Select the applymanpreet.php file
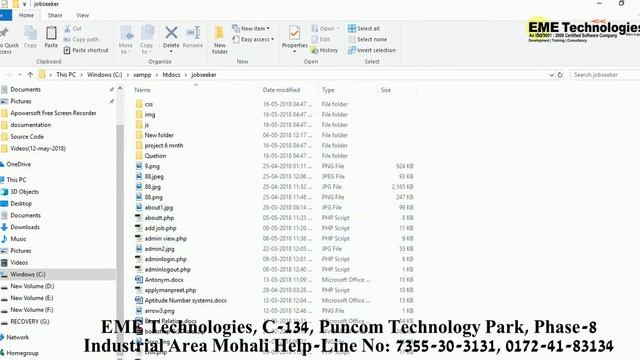The height and width of the screenshot is (360, 640). click(x=170, y=290)
